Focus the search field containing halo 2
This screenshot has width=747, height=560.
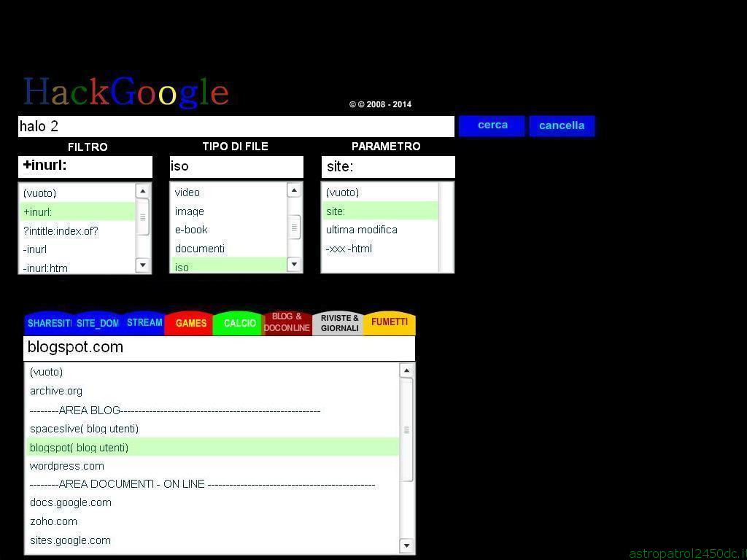click(236, 126)
